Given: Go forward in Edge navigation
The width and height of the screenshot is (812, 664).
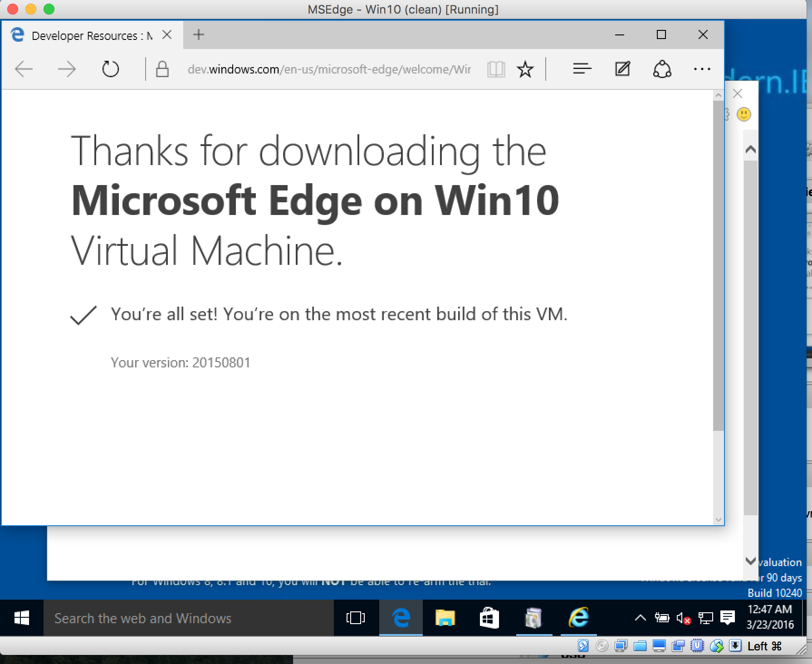Looking at the screenshot, I should pyautogui.click(x=67, y=69).
